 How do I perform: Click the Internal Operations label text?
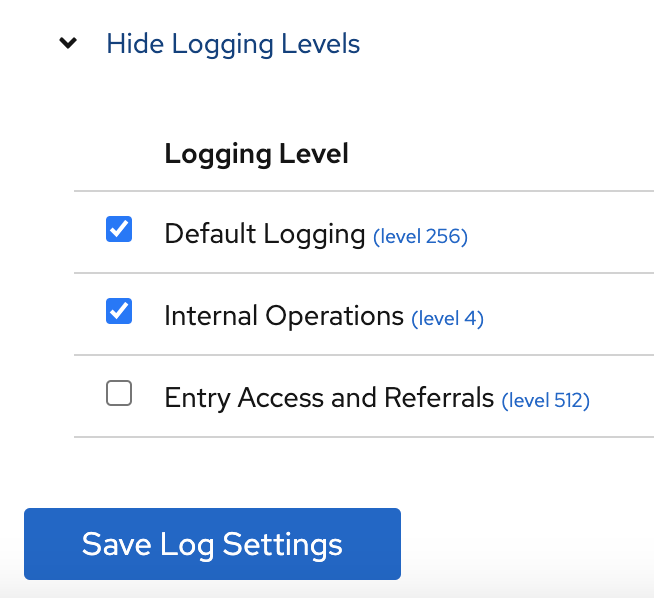pos(283,316)
